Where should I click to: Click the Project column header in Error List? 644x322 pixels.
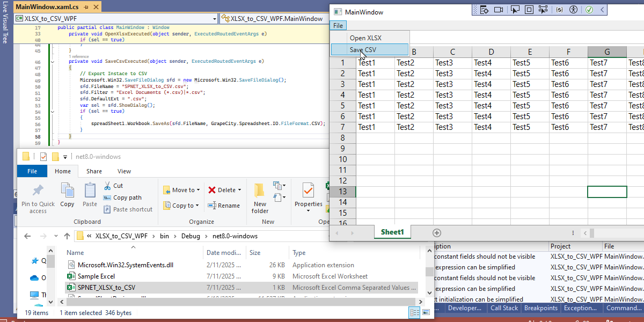tap(575, 246)
